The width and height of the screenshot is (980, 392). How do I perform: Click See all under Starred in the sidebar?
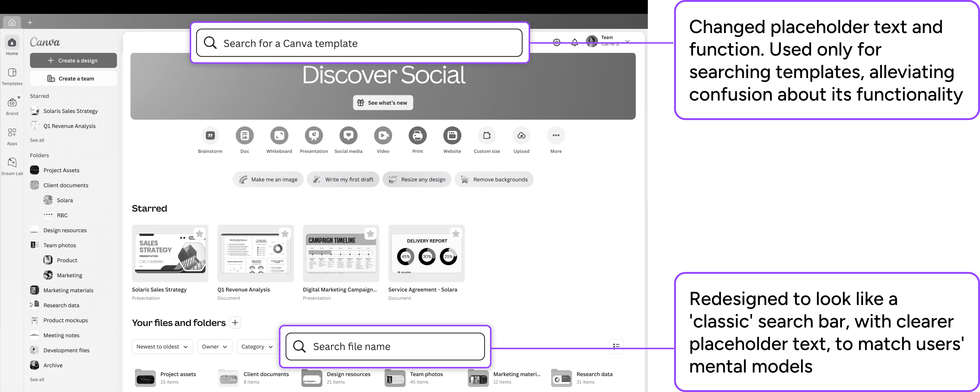tap(37, 140)
